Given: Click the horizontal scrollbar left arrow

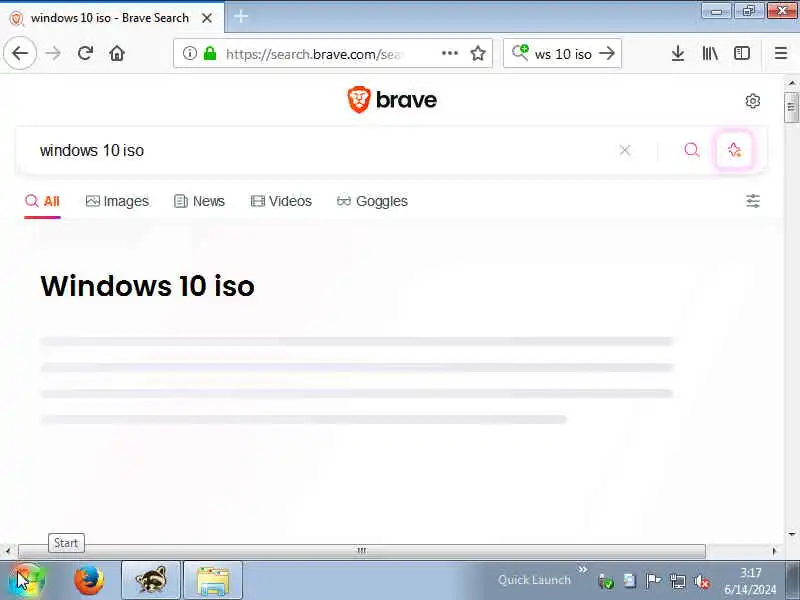Looking at the screenshot, I should [x=8, y=551].
